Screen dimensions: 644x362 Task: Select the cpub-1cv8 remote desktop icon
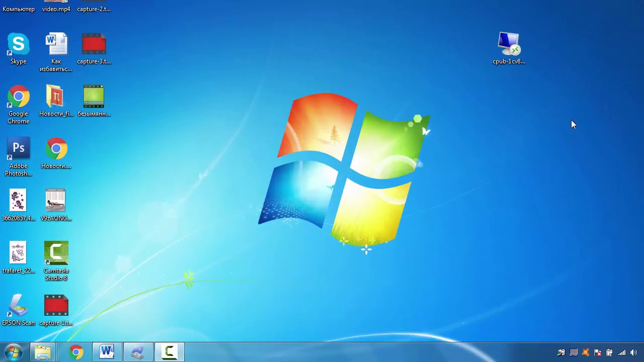coord(509,49)
